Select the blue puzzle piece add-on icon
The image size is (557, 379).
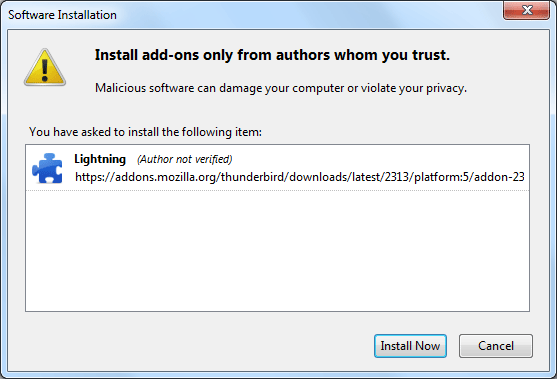click(47, 168)
